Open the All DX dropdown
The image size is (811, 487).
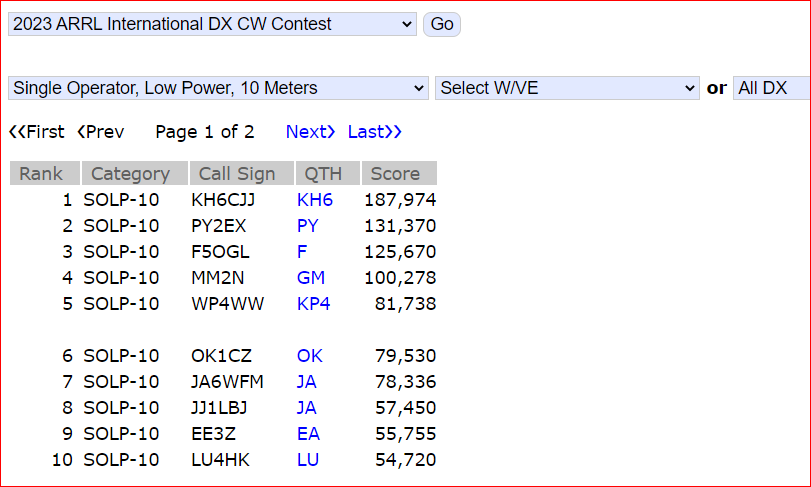772,88
